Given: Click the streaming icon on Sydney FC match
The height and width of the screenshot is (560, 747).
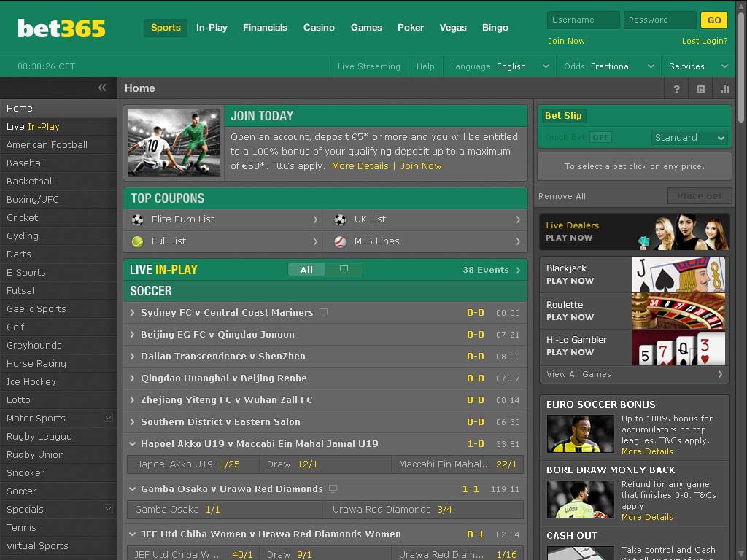Looking at the screenshot, I should click(323, 312).
